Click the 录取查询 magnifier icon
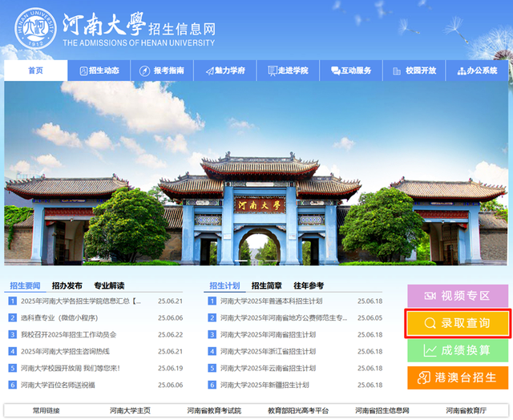This screenshot has height=420, width=513. point(430,323)
